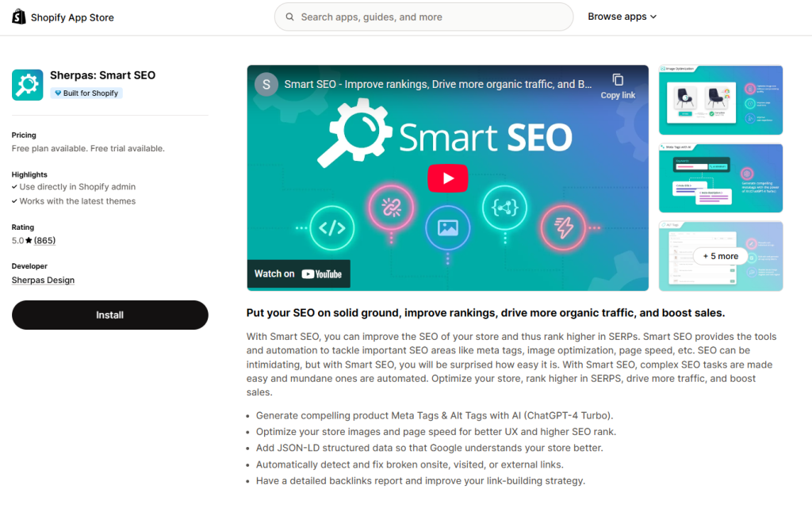Click the Shopify App Store logo

pos(19,17)
